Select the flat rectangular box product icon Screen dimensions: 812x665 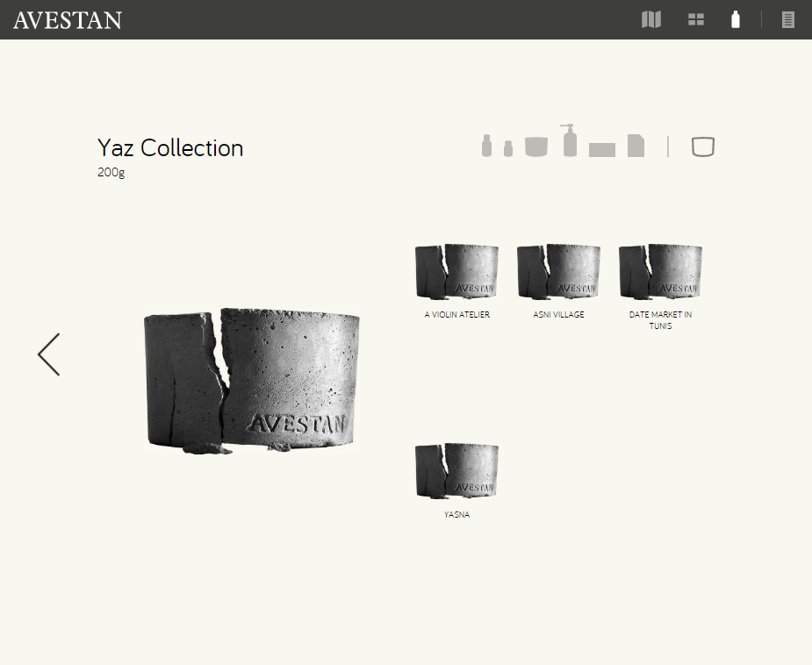[x=601, y=149]
